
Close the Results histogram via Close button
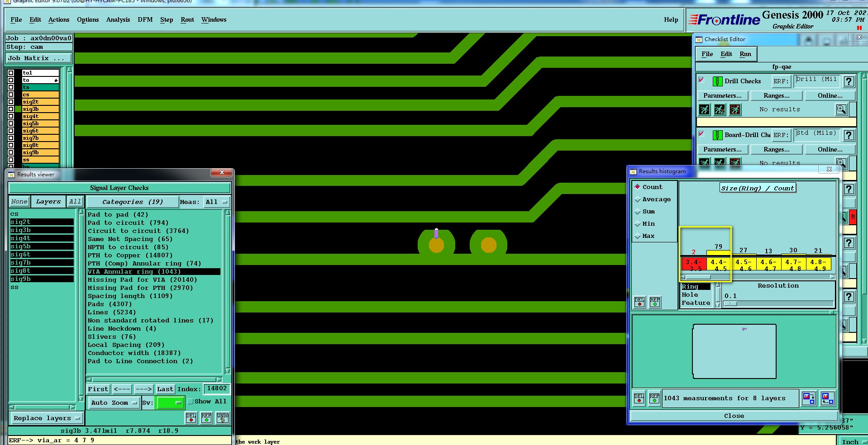pos(734,416)
